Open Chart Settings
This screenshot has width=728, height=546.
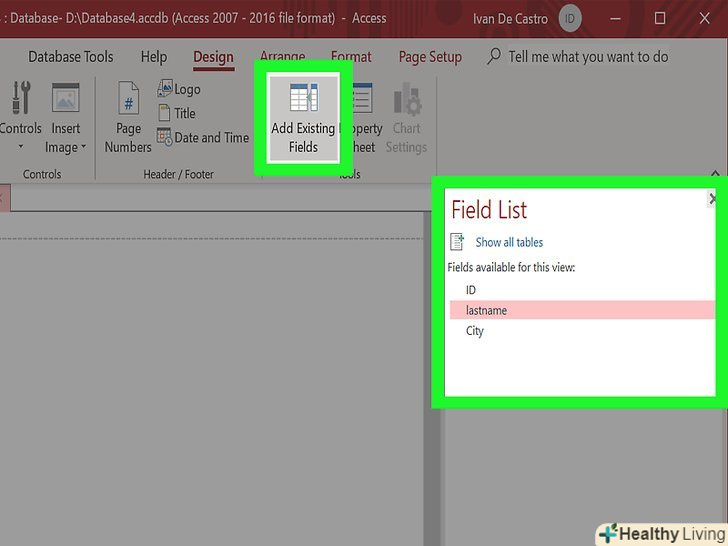click(407, 118)
